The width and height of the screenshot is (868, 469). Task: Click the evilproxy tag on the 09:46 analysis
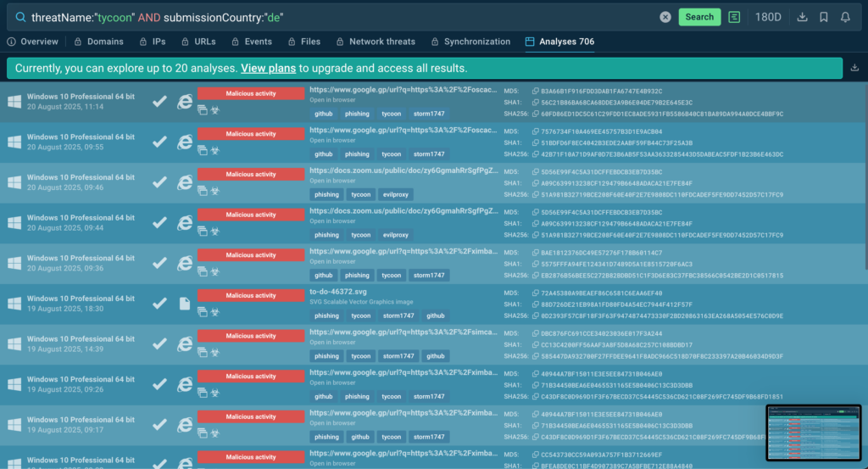pos(396,194)
